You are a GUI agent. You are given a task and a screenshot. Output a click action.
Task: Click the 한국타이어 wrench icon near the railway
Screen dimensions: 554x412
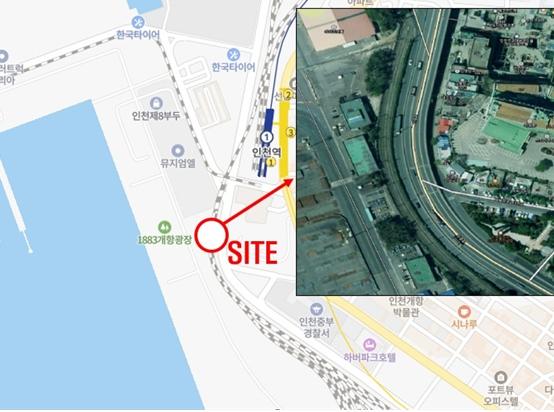(233, 55)
